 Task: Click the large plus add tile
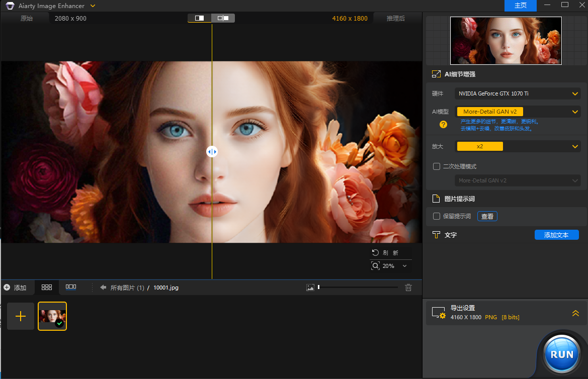pos(21,316)
